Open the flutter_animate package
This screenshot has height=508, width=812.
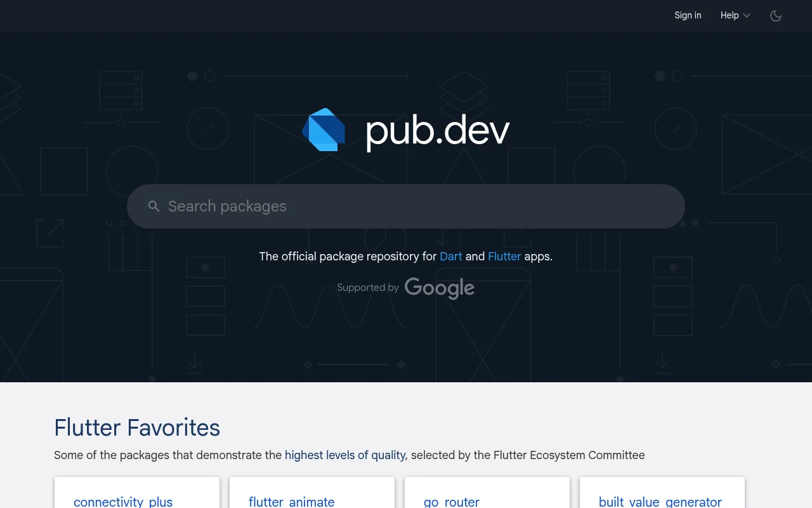click(292, 502)
